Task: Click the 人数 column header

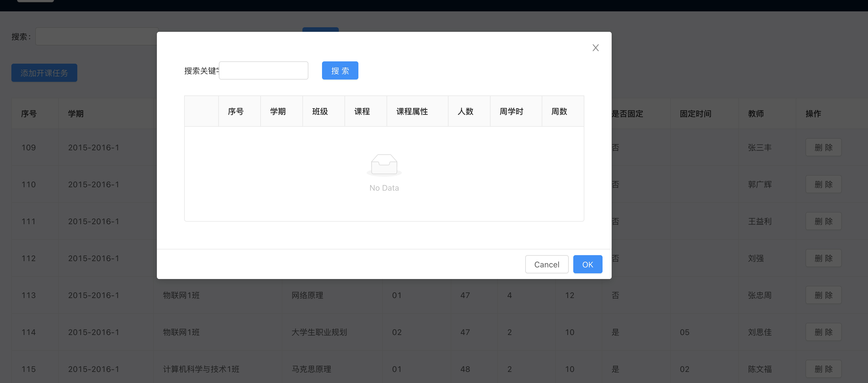Action: (465, 111)
